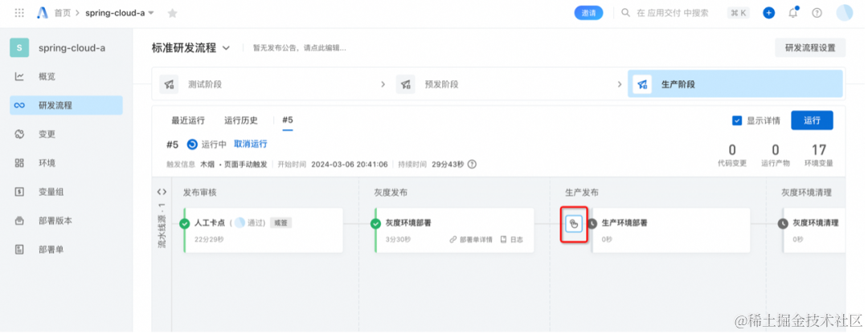Select the 生产阶段 stage
868x334 pixels.
coord(735,83)
